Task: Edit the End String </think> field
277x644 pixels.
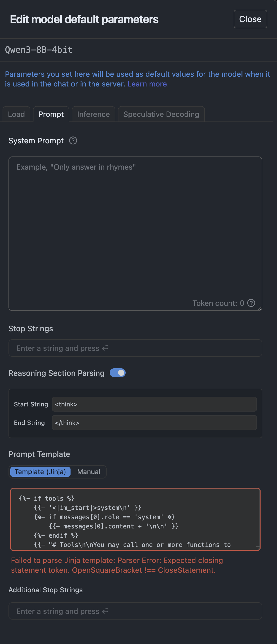Action: [154, 423]
